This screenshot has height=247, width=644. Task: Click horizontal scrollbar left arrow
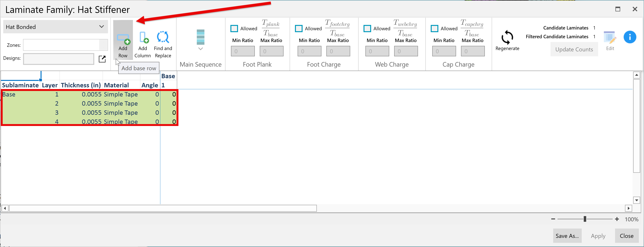(5, 208)
